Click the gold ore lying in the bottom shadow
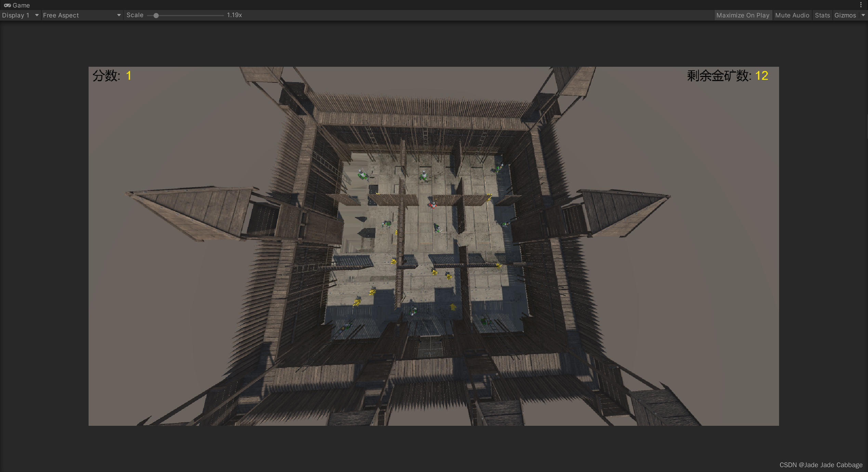Viewport: 868px width, 472px height. (x=453, y=307)
